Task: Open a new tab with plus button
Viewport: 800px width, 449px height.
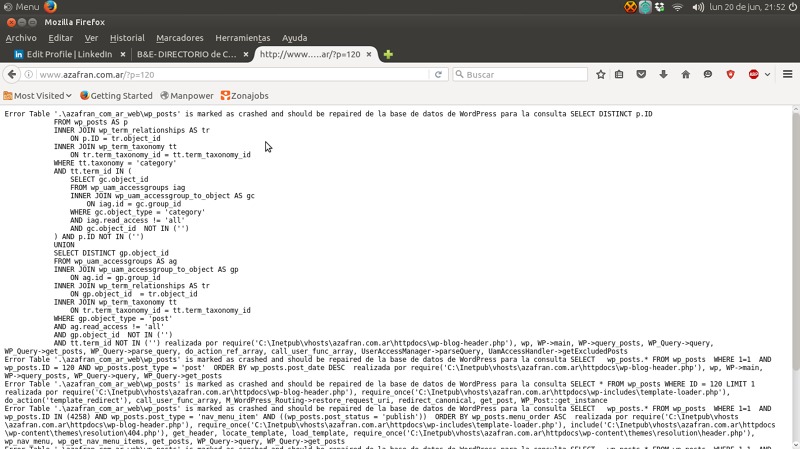Action: pos(388,54)
